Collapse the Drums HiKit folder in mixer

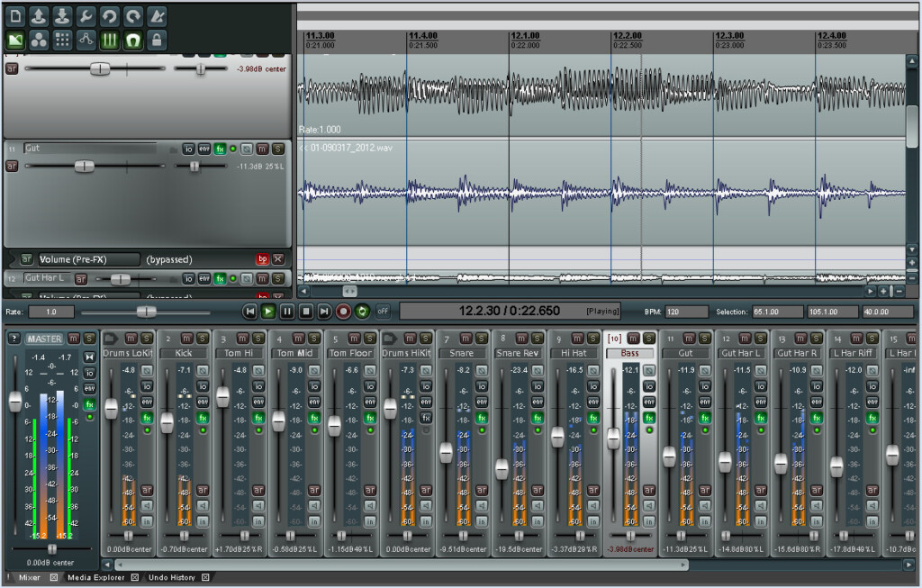[x=389, y=338]
